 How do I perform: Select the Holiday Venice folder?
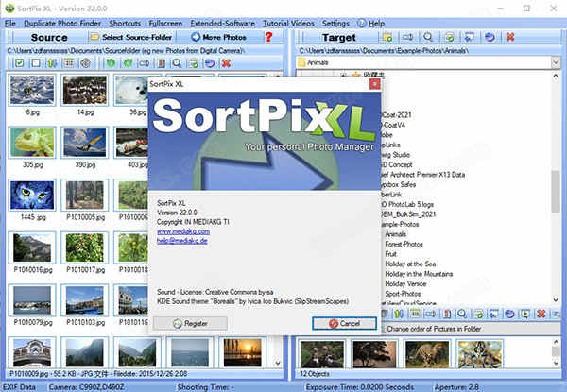[405, 284]
